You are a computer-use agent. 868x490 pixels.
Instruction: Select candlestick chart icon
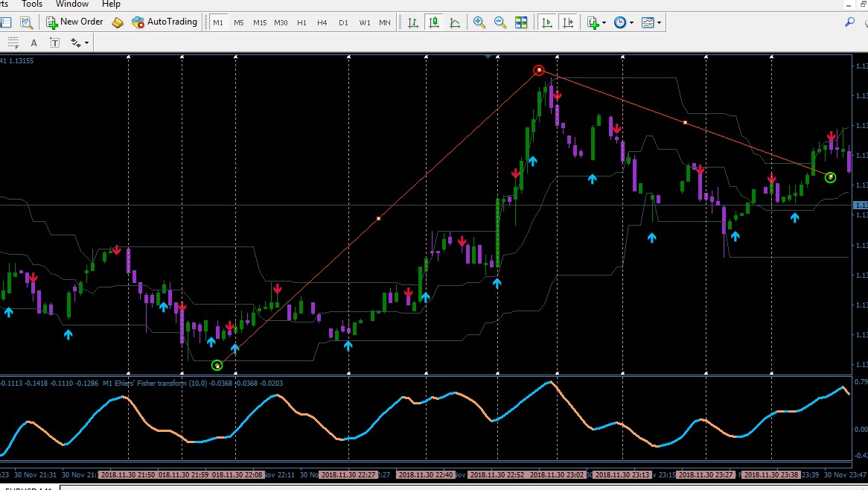(434, 22)
